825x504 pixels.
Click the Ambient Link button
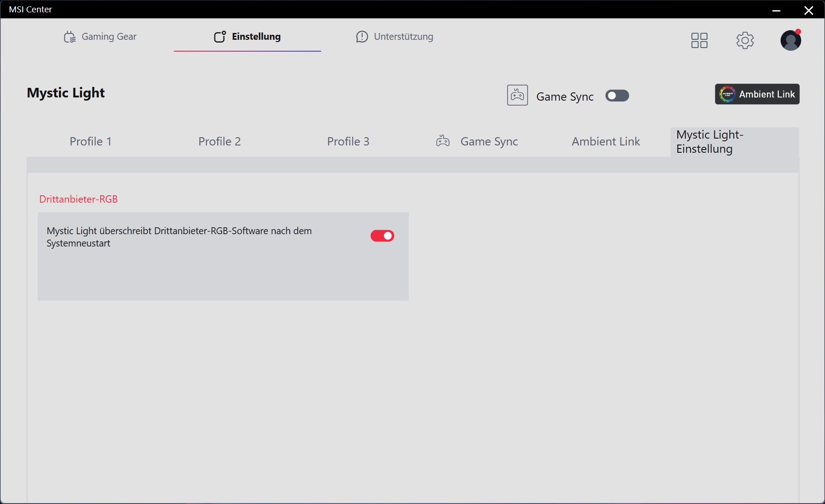tap(757, 94)
